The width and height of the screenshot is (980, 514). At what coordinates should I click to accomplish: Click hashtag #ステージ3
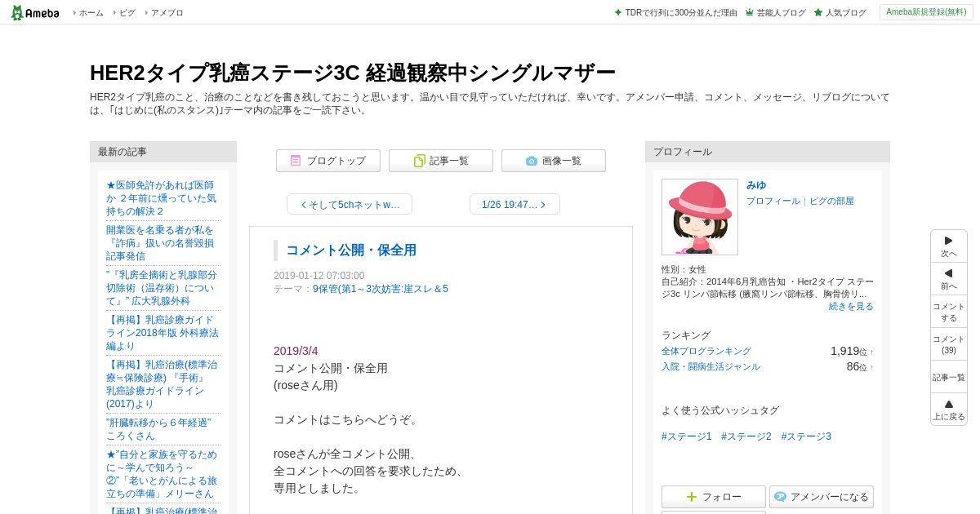pos(806,436)
